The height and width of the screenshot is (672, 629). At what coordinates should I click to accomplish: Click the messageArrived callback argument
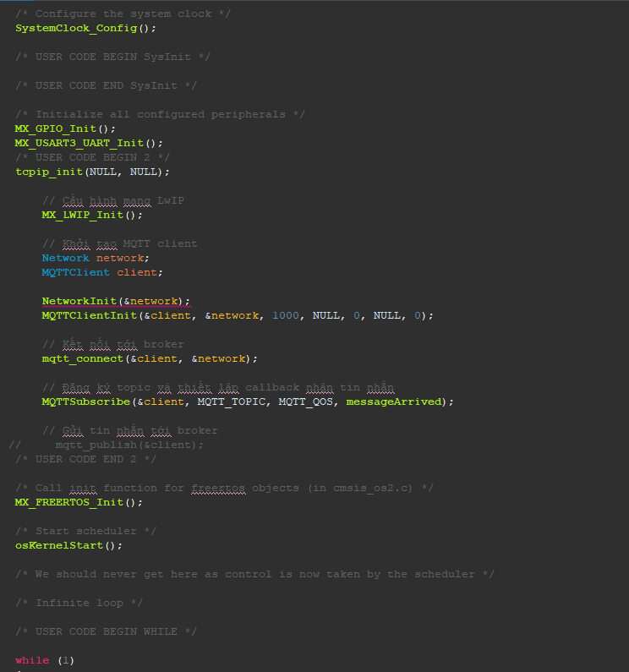coord(394,402)
